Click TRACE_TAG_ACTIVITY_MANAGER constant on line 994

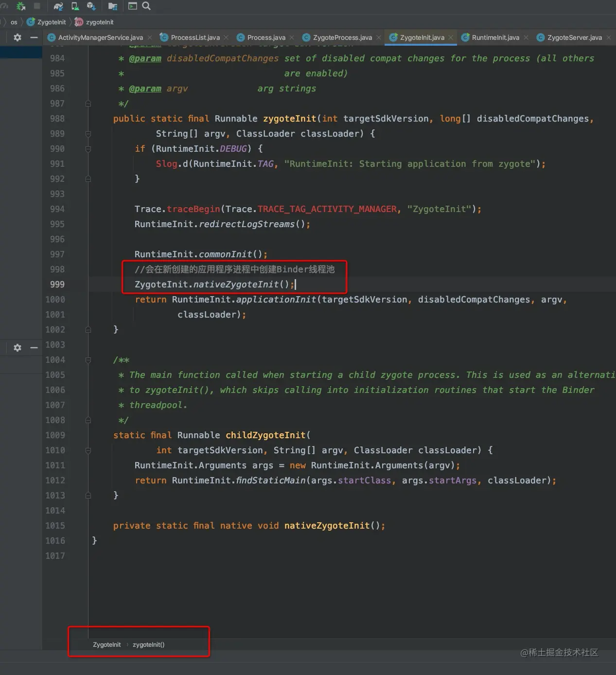[x=327, y=209]
